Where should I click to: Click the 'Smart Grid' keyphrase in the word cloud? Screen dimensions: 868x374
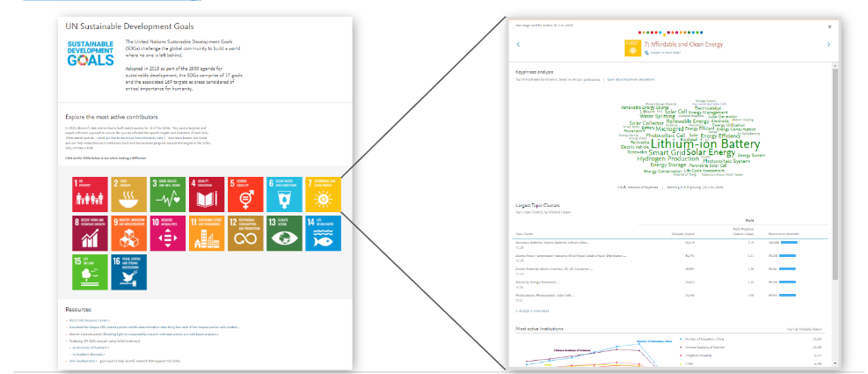pyautogui.click(x=667, y=153)
